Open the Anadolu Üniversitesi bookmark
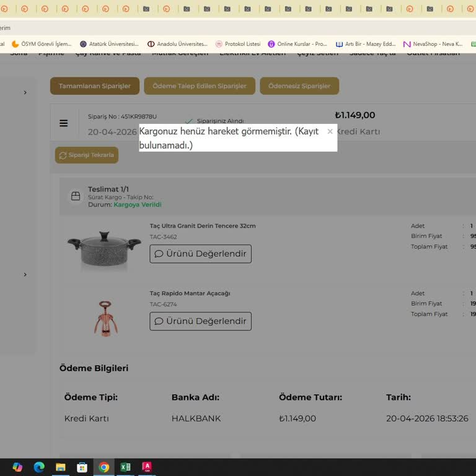This screenshot has width=476, height=476. tap(178, 44)
